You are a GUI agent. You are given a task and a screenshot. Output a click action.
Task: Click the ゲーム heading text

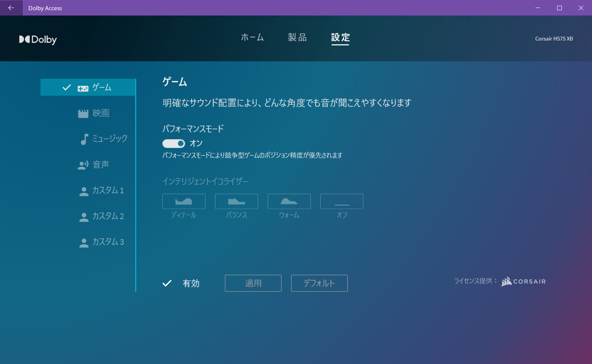[x=175, y=82]
